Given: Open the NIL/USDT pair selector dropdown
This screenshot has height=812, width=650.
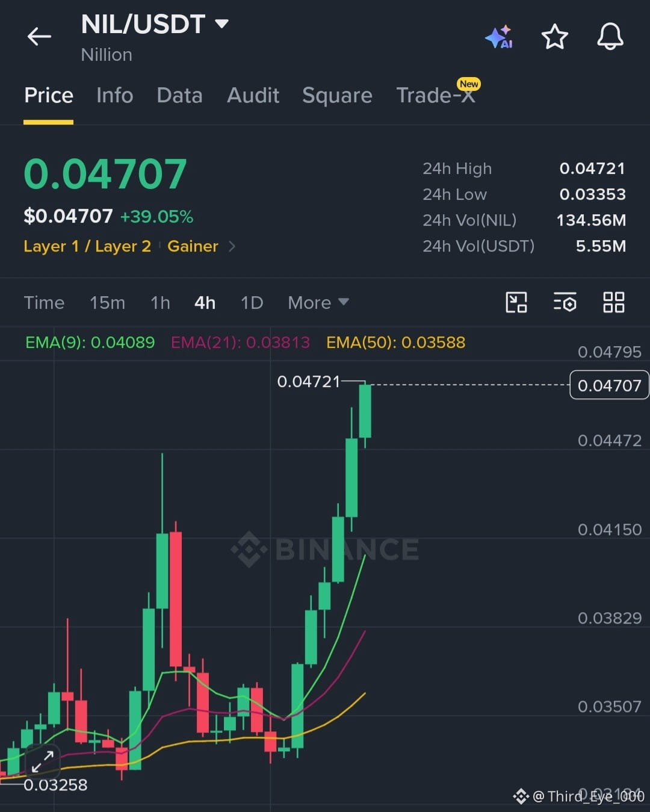Looking at the screenshot, I should point(155,24).
